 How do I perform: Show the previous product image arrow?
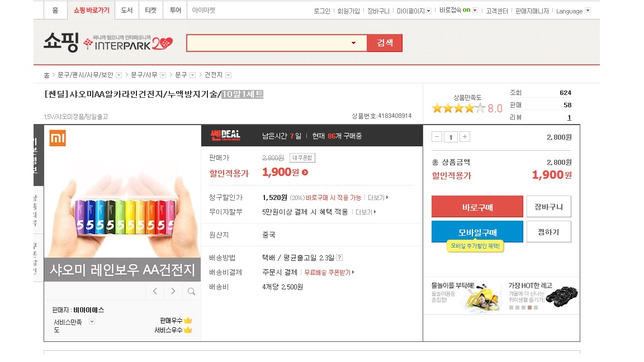click(155, 291)
